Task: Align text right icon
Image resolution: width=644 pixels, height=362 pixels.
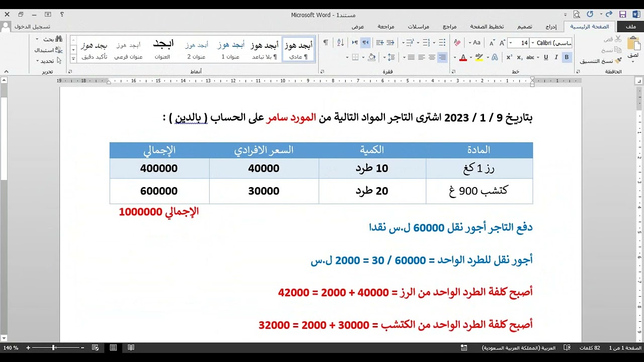Action: pos(443,57)
